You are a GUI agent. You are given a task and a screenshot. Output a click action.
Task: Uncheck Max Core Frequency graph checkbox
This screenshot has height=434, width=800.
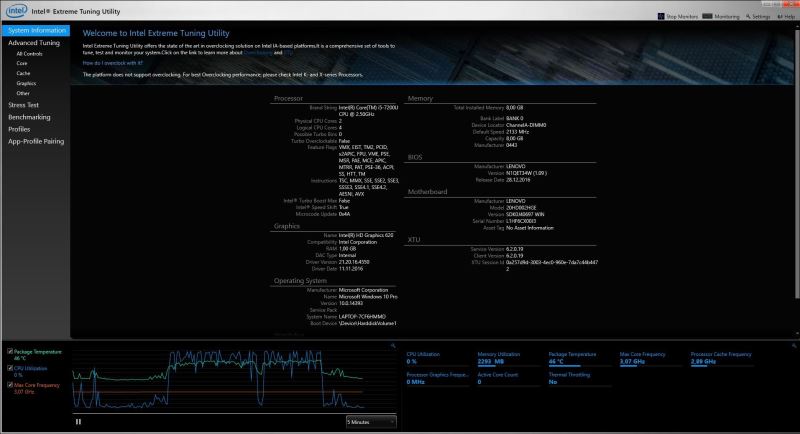click(x=10, y=385)
